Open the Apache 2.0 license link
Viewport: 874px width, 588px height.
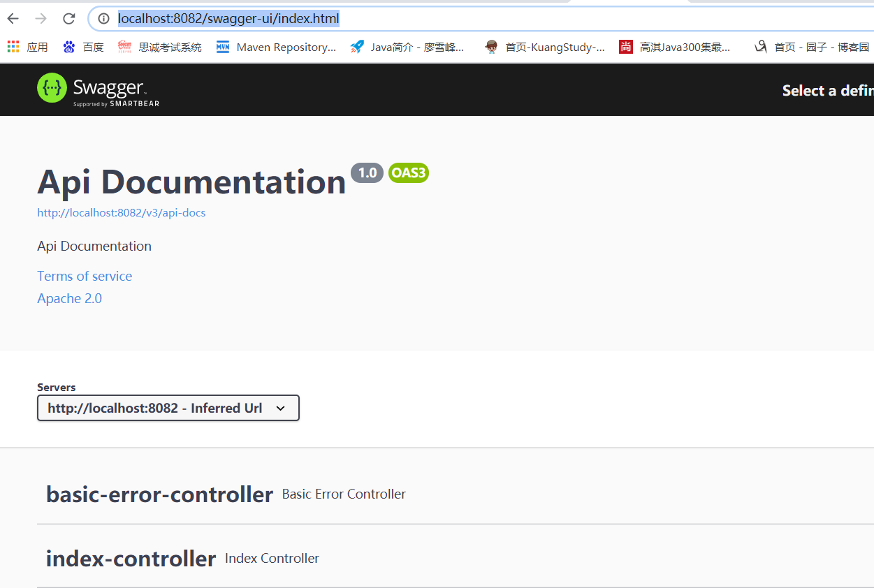70,298
